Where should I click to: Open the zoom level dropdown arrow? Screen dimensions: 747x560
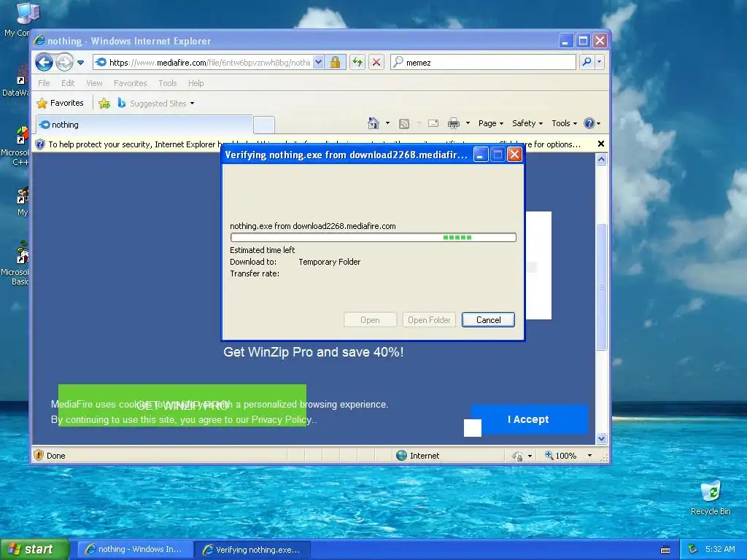point(589,456)
